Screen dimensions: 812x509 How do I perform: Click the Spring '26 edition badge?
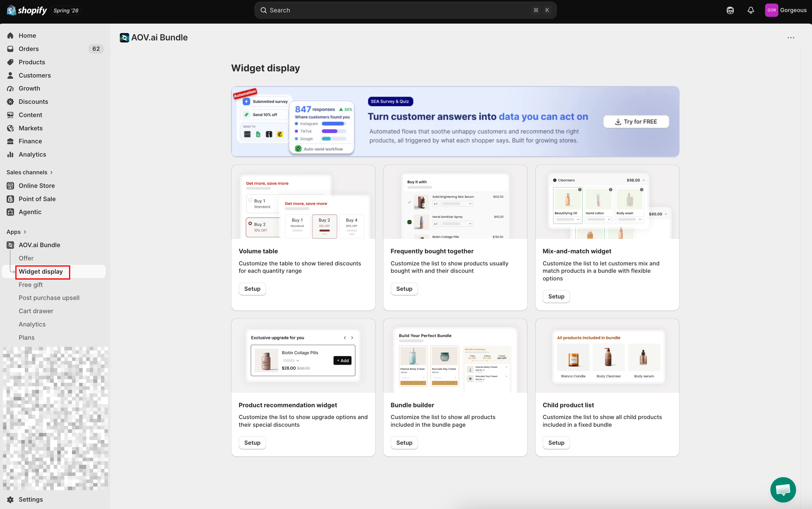(66, 10)
